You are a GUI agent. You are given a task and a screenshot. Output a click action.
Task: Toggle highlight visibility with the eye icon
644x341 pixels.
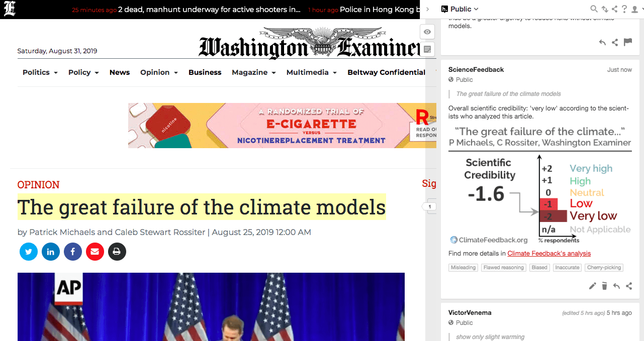427,32
